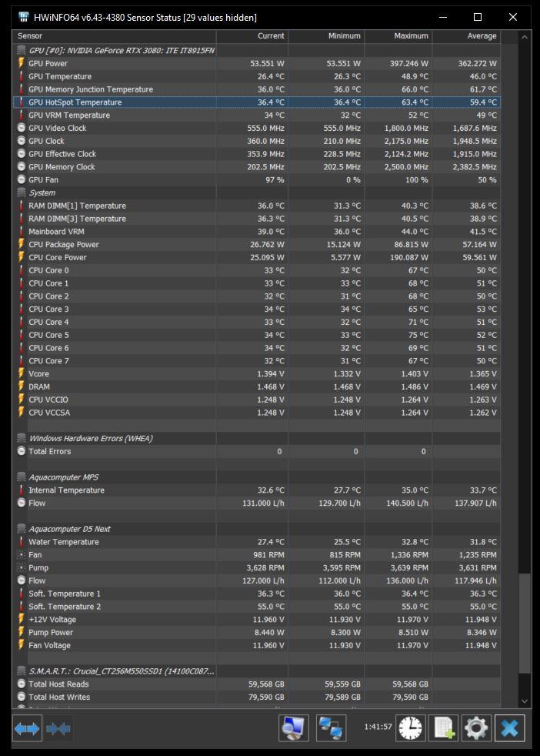
Task: Click the GPU RTX 3080 group chip icon
Action: point(22,50)
